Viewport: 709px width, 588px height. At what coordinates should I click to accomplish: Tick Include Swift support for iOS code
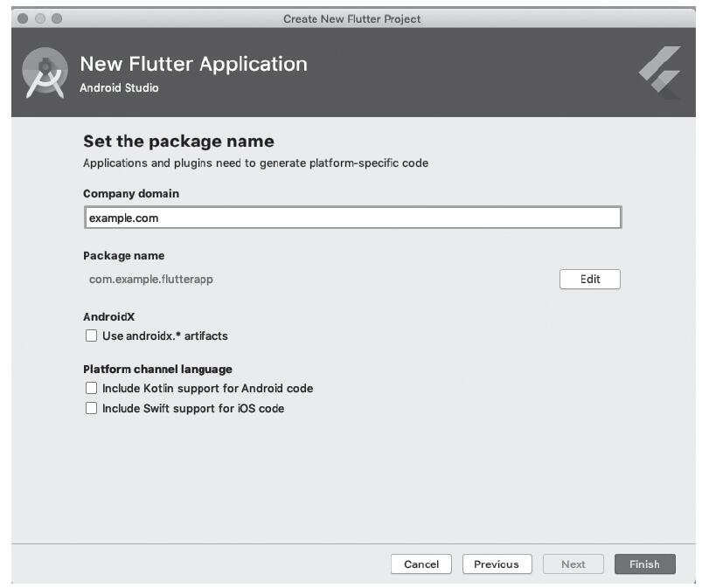(91, 408)
